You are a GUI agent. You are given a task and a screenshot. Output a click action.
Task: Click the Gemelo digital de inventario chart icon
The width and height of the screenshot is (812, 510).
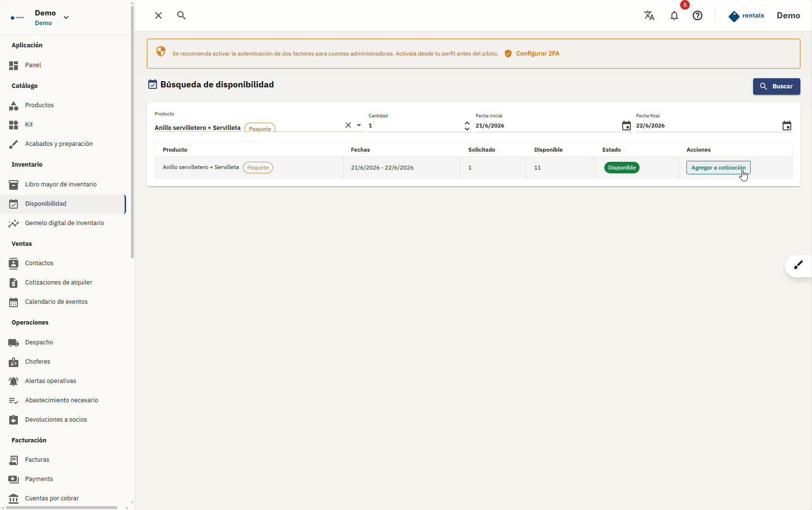coord(14,223)
